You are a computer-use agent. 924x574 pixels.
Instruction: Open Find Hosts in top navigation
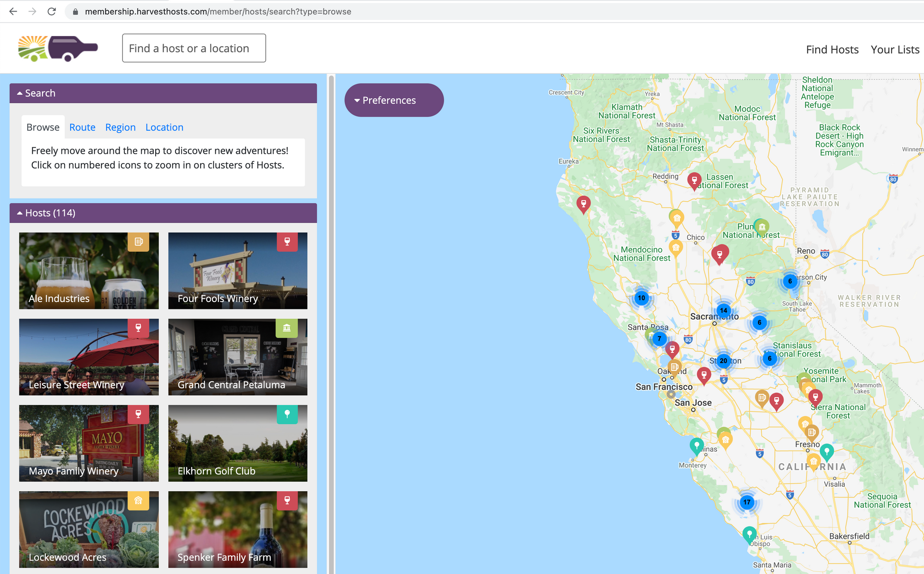832,49
